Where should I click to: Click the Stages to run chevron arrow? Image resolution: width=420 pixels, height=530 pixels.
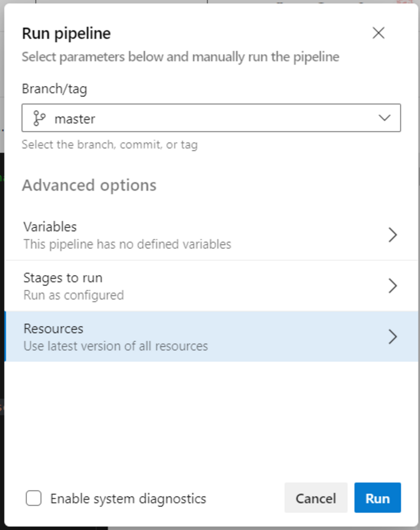pyautogui.click(x=393, y=286)
